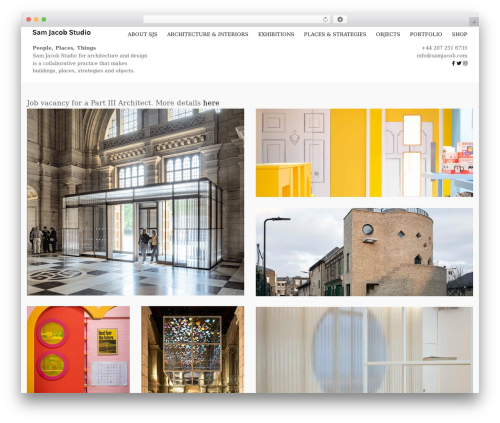Select the 'People, Places, Things' heading
The width and height of the screenshot is (500, 423).
64,48
